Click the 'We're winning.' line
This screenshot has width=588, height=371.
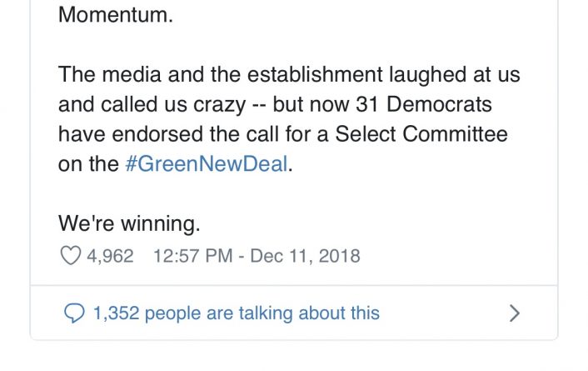tap(130, 223)
